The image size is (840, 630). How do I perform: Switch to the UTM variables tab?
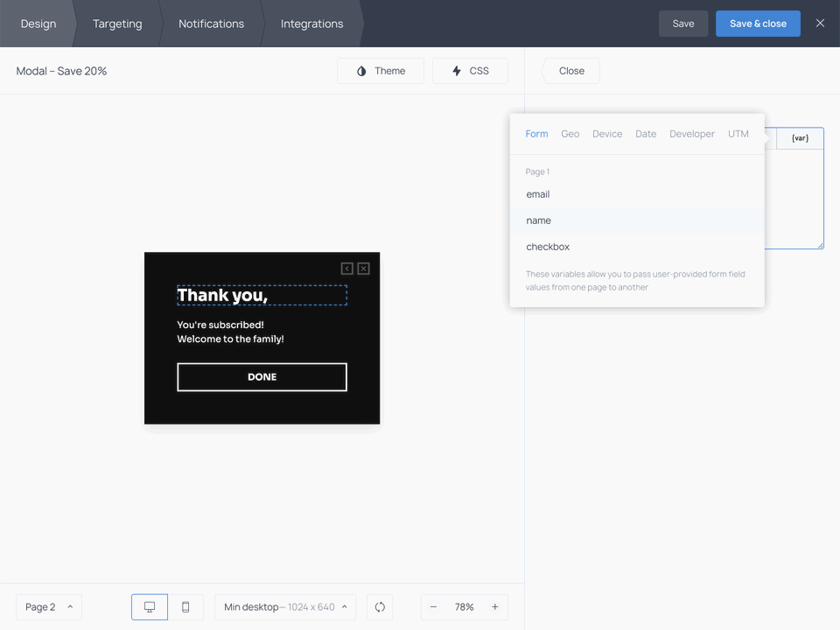coord(738,133)
